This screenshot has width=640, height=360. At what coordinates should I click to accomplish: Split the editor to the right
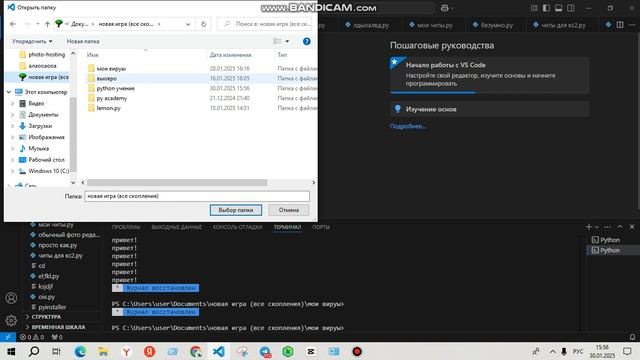[x=620, y=25]
